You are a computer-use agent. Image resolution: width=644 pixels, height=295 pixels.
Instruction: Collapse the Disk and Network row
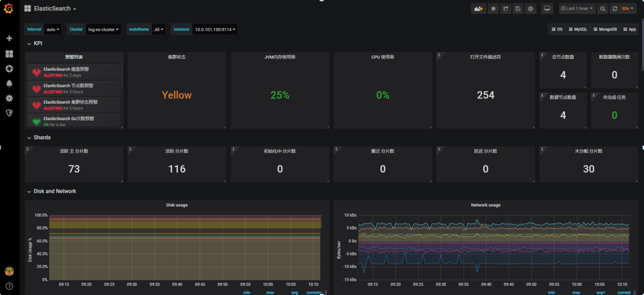(51, 191)
